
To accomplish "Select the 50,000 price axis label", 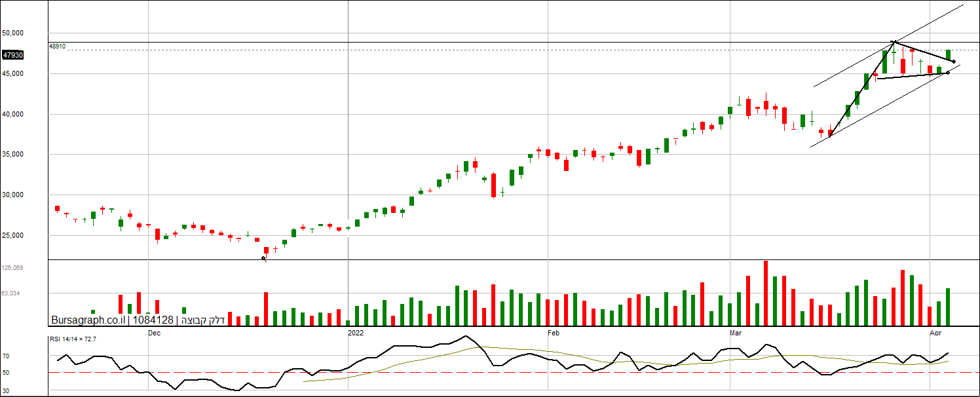I will [x=13, y=33].
